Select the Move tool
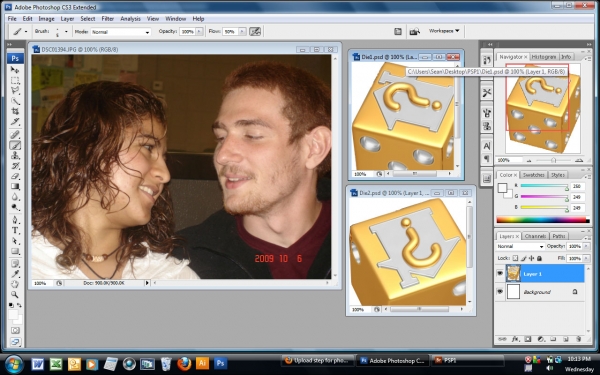The height and width of the screenshot is (375, 600). tap(15, 70)
